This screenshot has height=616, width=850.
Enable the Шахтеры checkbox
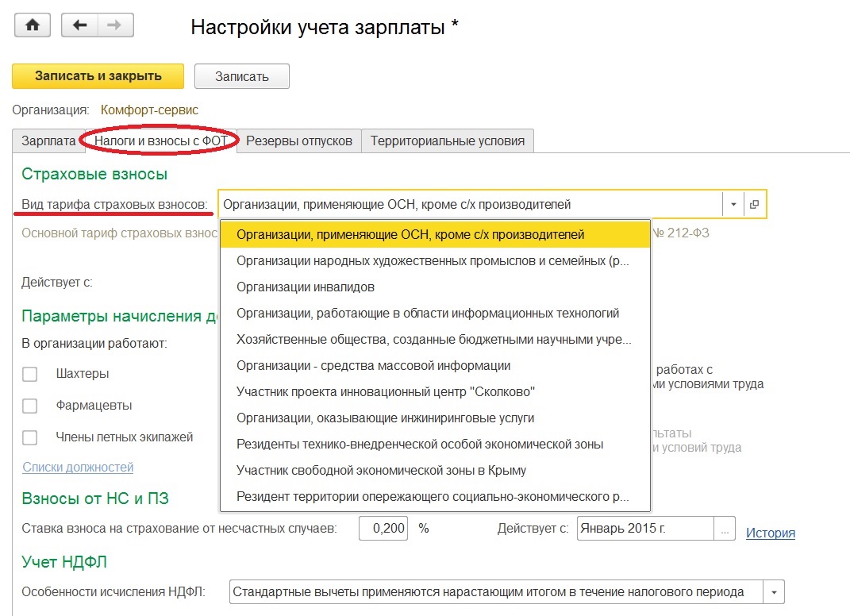click(30, 374)
